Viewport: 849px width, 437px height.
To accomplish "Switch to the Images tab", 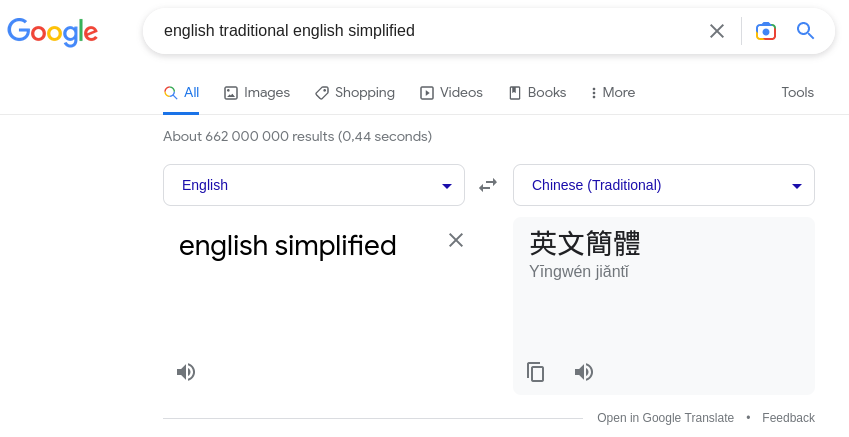I will click(257, 93).
